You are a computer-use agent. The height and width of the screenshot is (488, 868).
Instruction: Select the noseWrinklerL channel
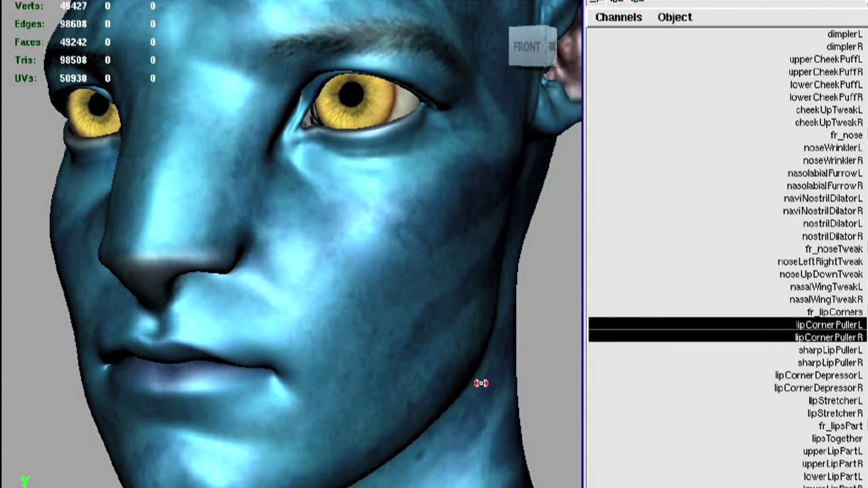pyautogui.click(x=833, y=148)
